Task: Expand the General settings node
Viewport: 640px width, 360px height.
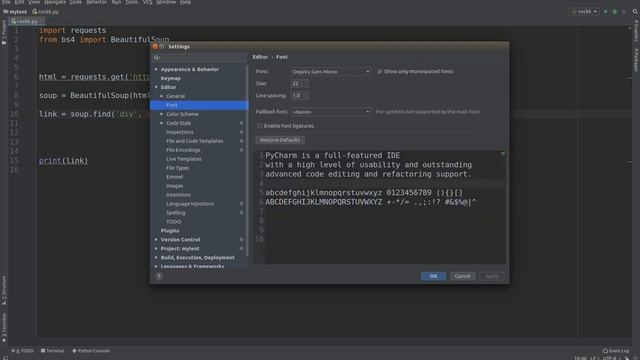Action: 162,96
